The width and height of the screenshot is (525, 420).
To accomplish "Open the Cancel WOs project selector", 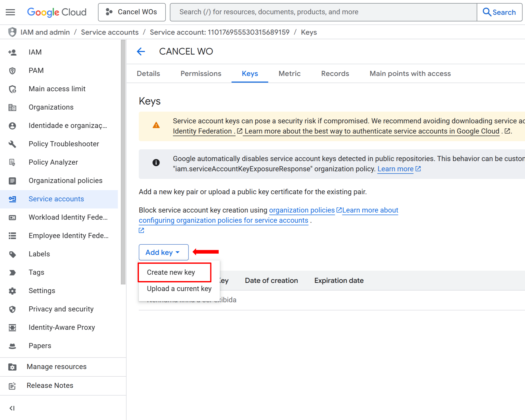I will click(132, 12).
